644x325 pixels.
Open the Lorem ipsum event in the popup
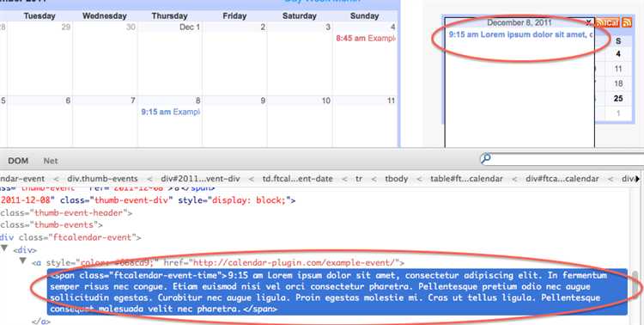click(x=521, y=35)
